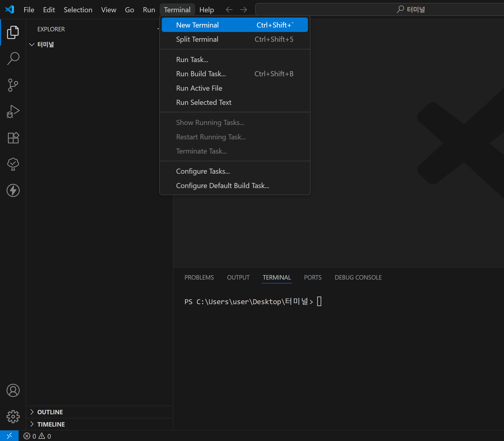Open the Explorer view icon

pos(13,32)
